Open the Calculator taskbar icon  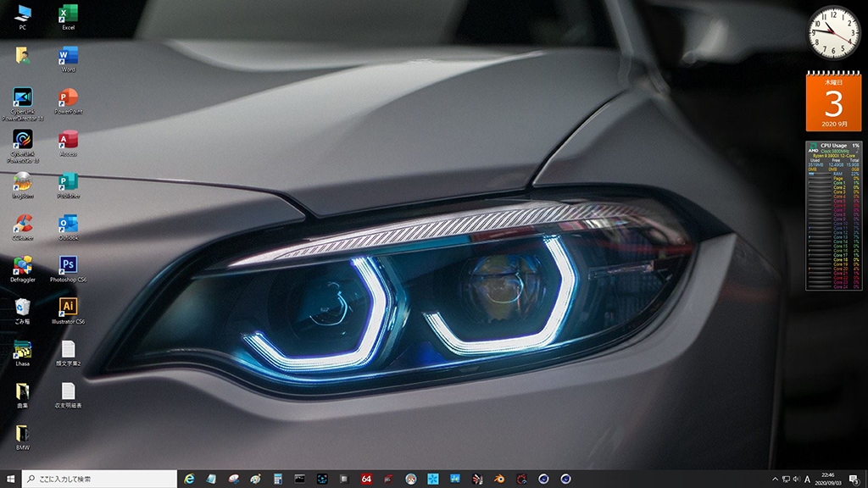coord(278,479)
